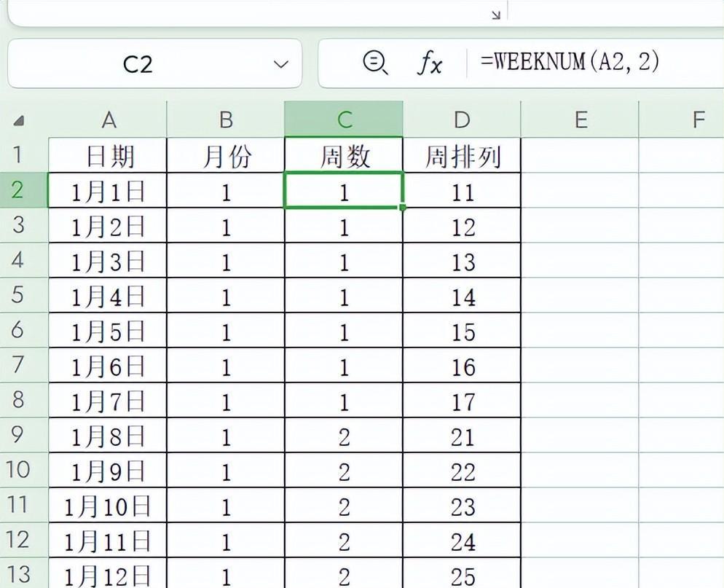Select column F header
This screenshot has height=588, width=724.
pos(682,120)
